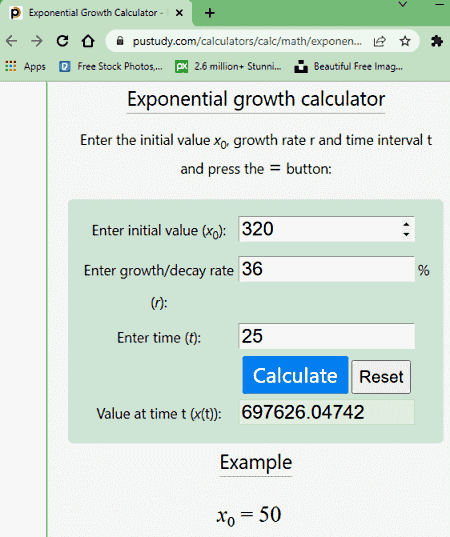
Task: Bookmark this page with the star
Action: 405,41
